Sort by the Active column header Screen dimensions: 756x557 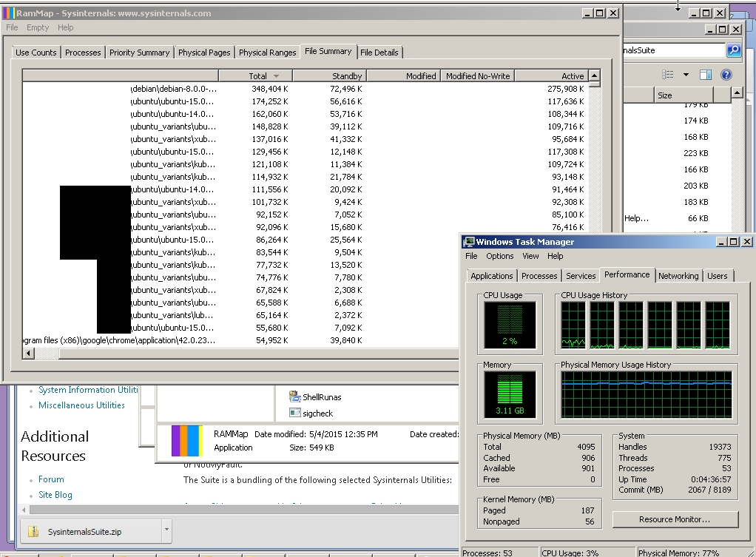click(552, 75)
